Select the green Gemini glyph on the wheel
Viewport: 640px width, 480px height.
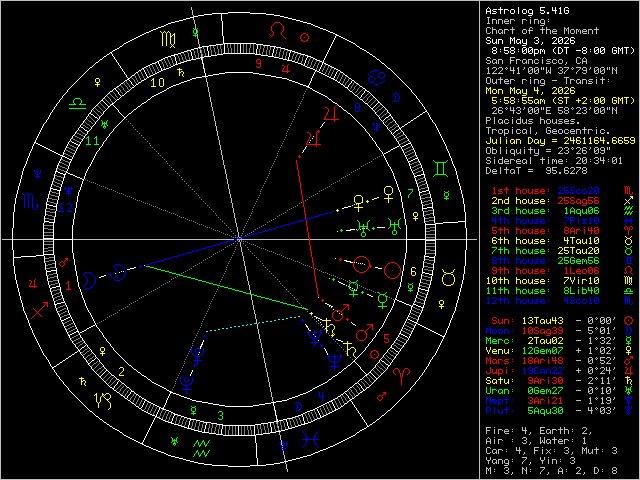click(441, 169)
